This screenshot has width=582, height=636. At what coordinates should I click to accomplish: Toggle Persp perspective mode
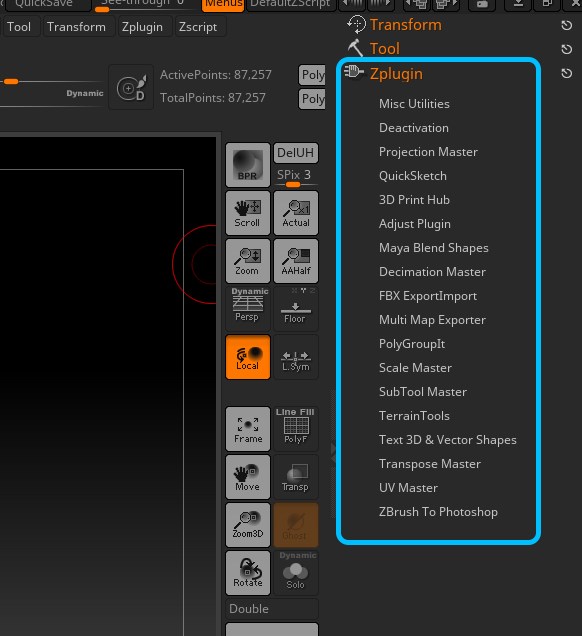tap(247, 309)
